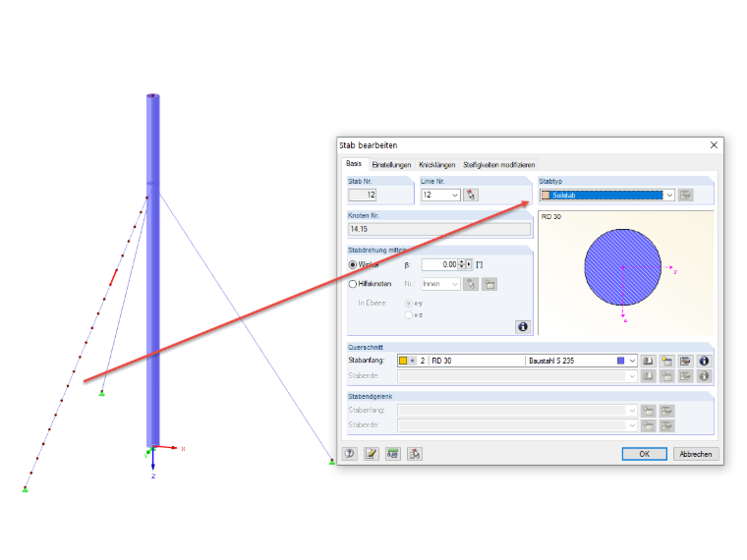747x560 pixels.
Task: Expand Stabendgelenk Stabanfang dropdown
Action: pos(632,411)
